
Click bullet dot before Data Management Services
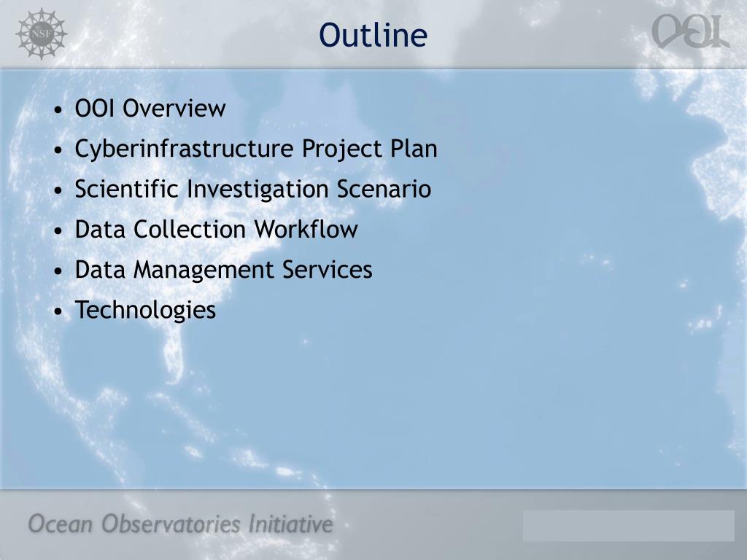pos(58,271)
